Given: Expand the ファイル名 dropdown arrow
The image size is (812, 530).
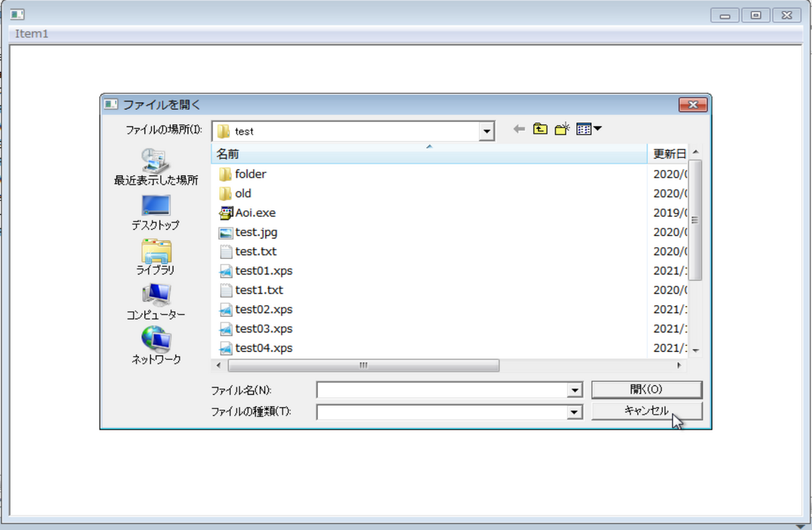Looking at the screenshot, I should click(x=575, y=390).
